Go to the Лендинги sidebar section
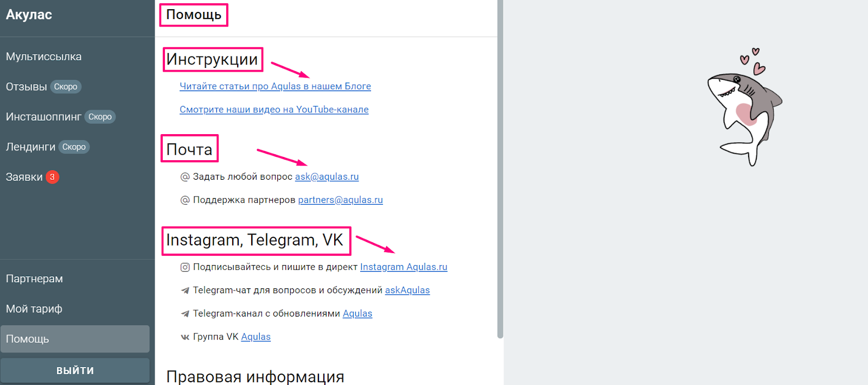868x385 pixels. point(31,147)
